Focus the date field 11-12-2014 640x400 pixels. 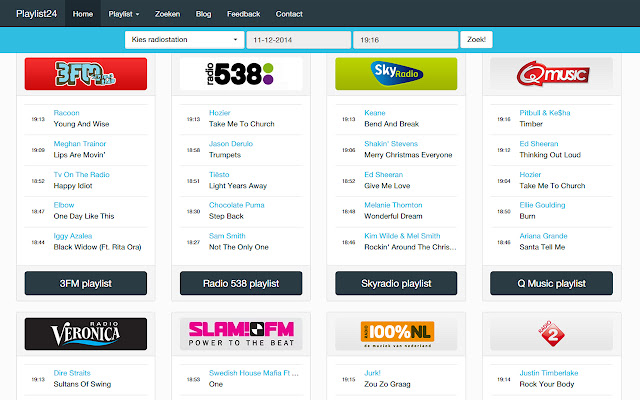[x=299, y=40]
